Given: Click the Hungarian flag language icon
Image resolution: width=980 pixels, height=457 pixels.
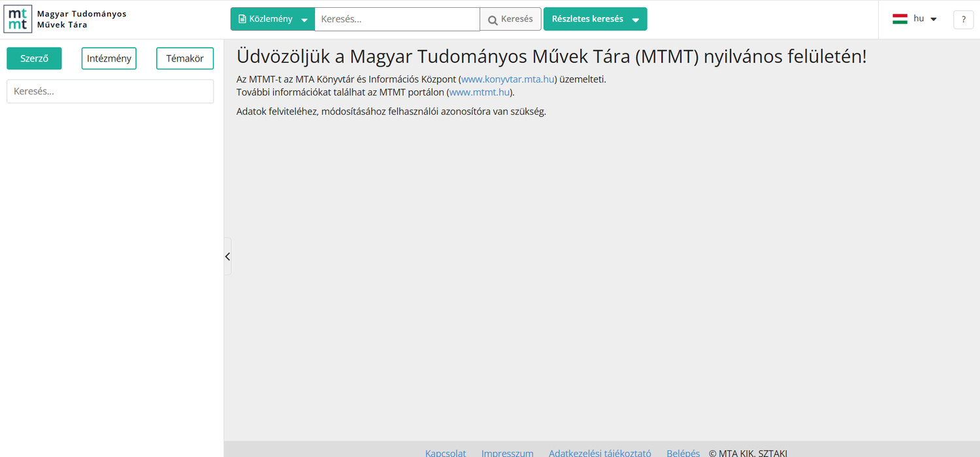Looking at the screenshot, I should [900, 19].
